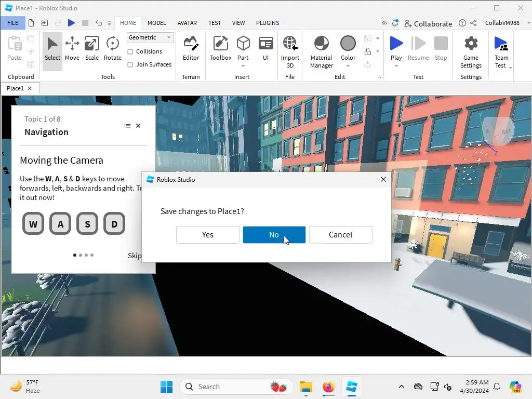Activate the Scale tool
Screen dimensions: 532x399
coord(92,49)
